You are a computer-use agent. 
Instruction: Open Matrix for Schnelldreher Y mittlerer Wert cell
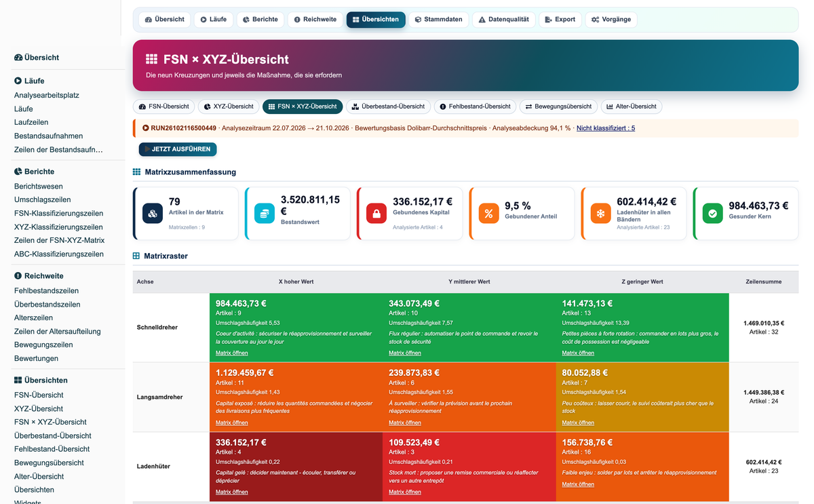[x=405, y=353]
